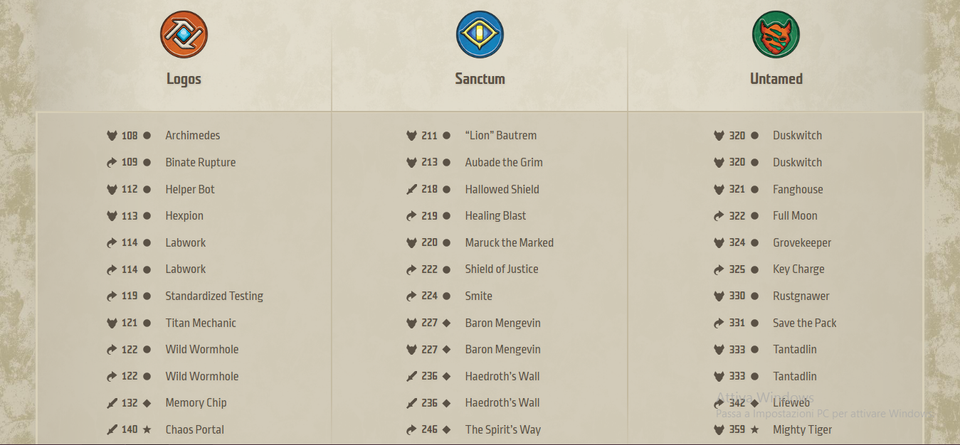Screen dimensions: 960x445
Task: Select the Titan Mechanic card name
Action: [200, 323]
